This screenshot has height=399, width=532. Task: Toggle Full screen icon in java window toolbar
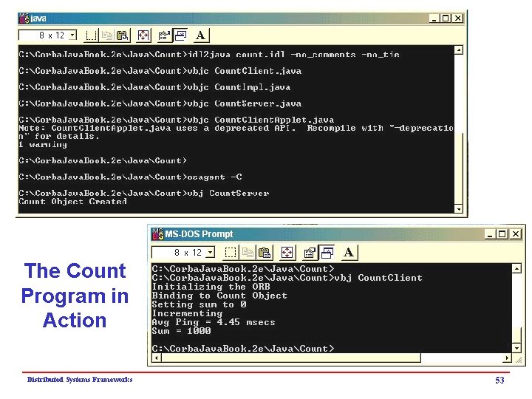(143, 35)
